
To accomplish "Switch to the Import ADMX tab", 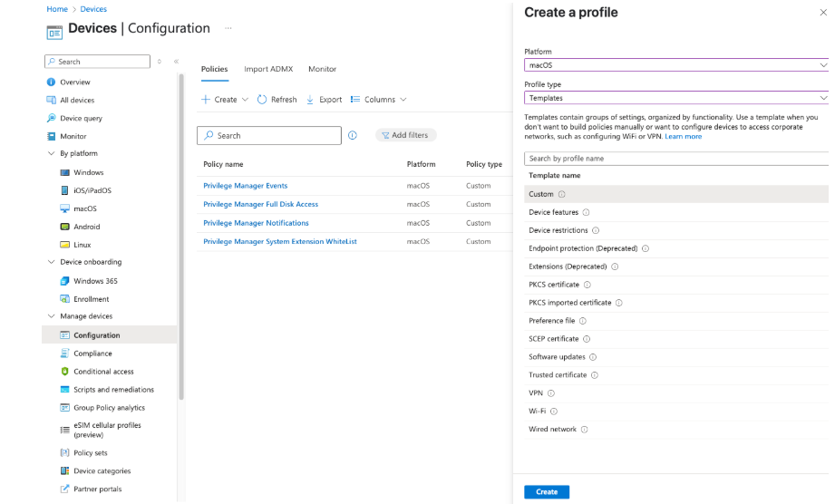I will [268, 69].
